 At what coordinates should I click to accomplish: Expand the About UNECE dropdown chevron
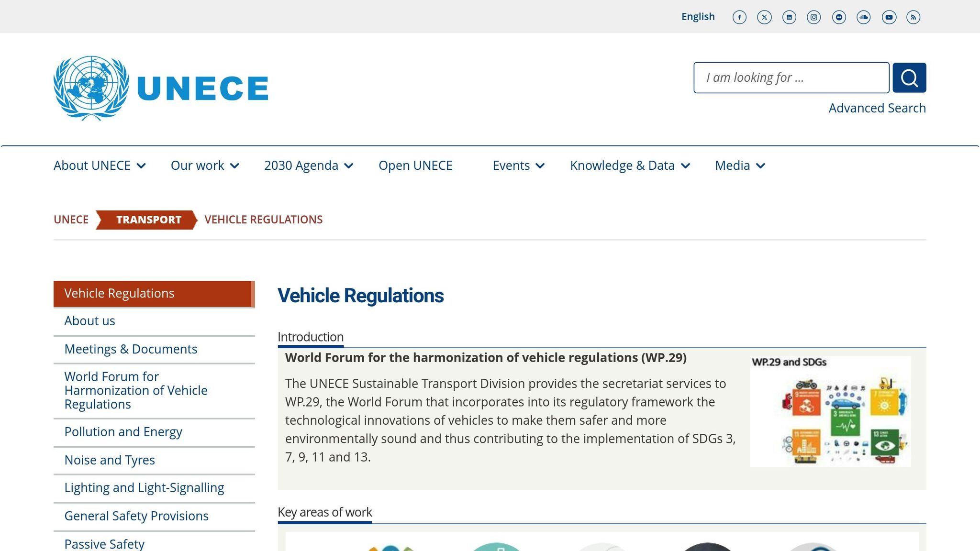point(141,165)
